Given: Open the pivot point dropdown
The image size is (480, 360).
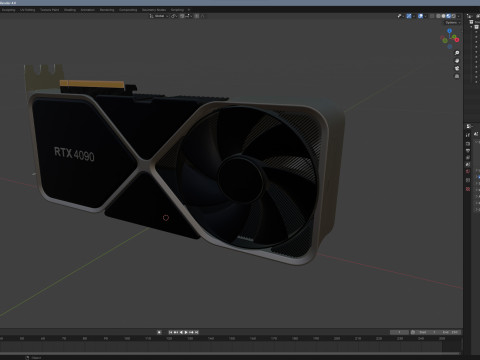Looking at the screenshot, I should (x=174, y=16).
